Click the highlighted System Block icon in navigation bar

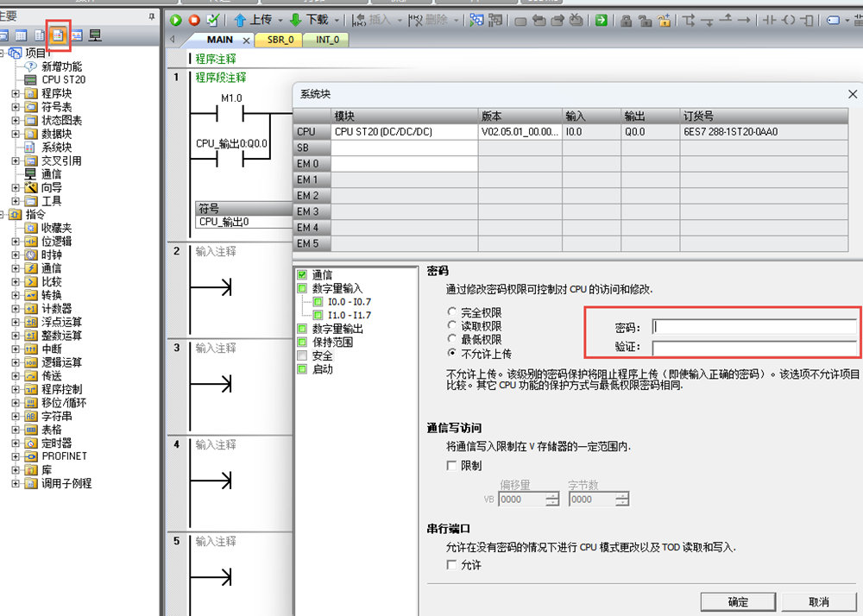coord(58,35)
